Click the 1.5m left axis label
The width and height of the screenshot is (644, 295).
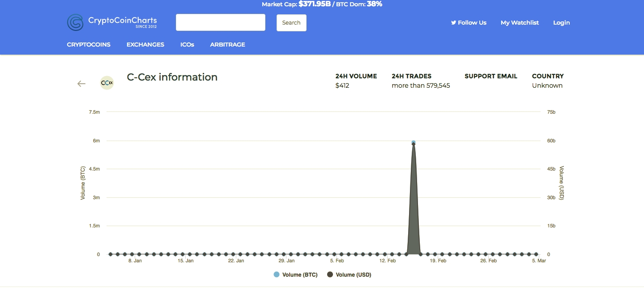(x=94, y=226)
